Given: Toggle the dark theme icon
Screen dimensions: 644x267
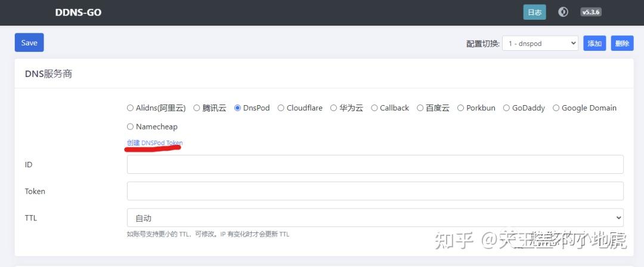Looking at the screenshot, I should pos(563,13).
